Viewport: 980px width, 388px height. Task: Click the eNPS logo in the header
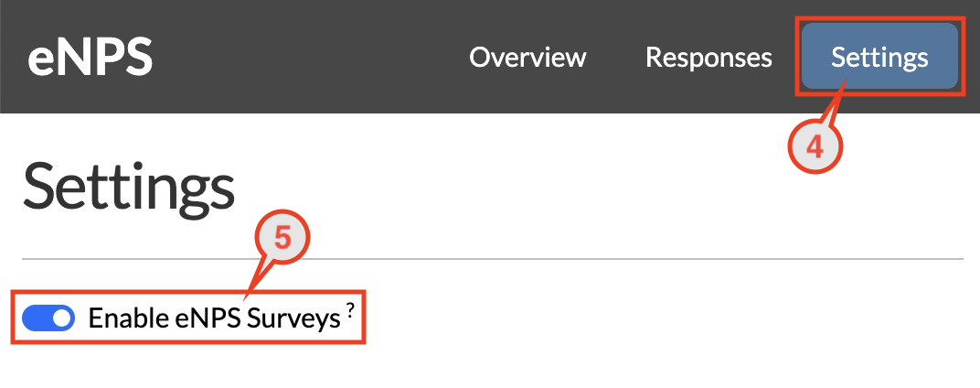coord(90,58)
